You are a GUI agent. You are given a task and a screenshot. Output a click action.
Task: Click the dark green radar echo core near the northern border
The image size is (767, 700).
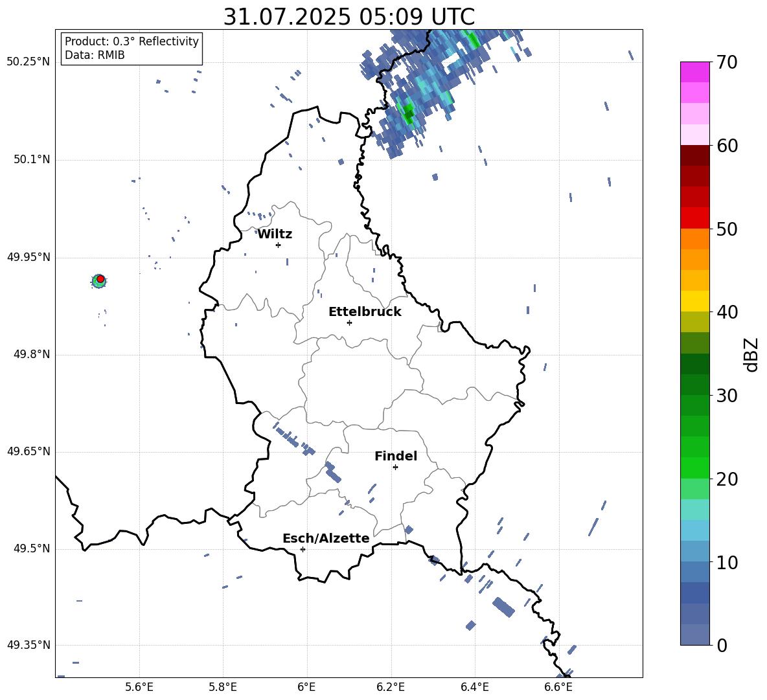409,115
